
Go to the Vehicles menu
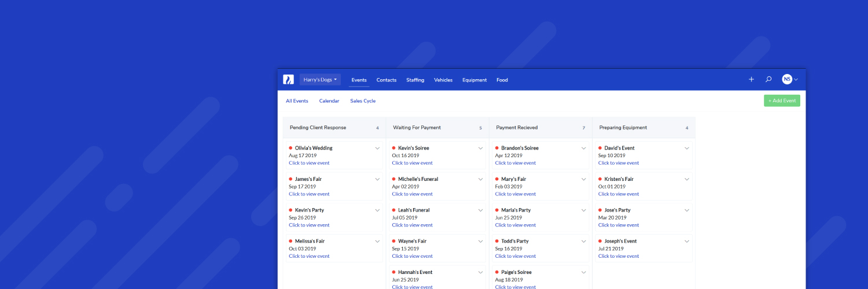point(443,80)
